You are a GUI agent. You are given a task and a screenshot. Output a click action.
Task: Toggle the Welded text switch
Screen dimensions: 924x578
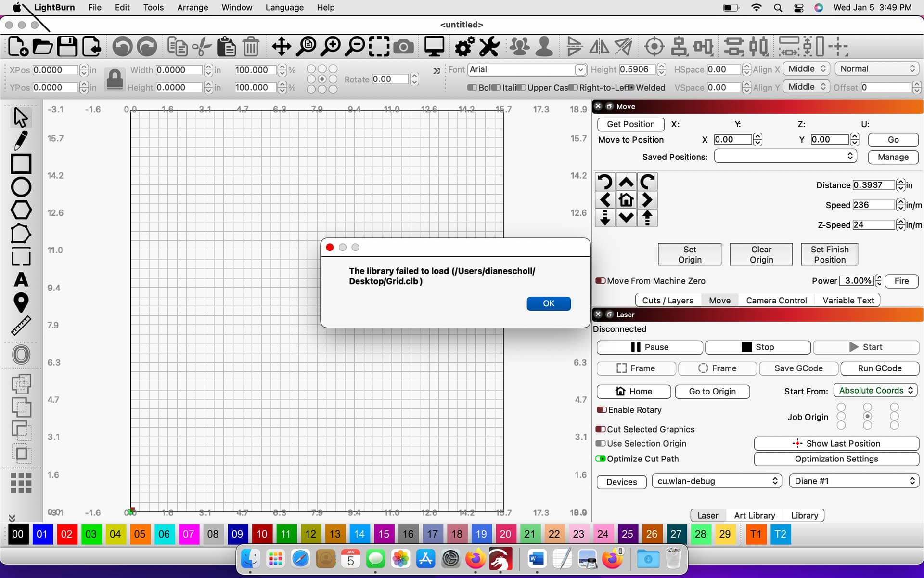pos(631,88)
